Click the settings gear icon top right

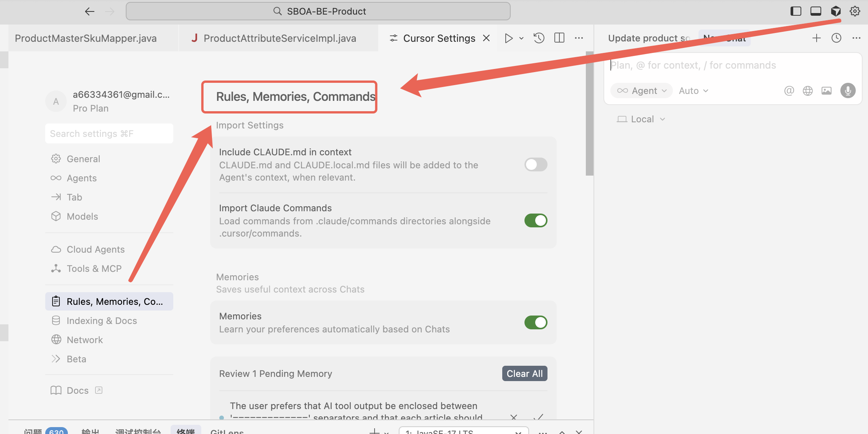(x=855, y=11)
